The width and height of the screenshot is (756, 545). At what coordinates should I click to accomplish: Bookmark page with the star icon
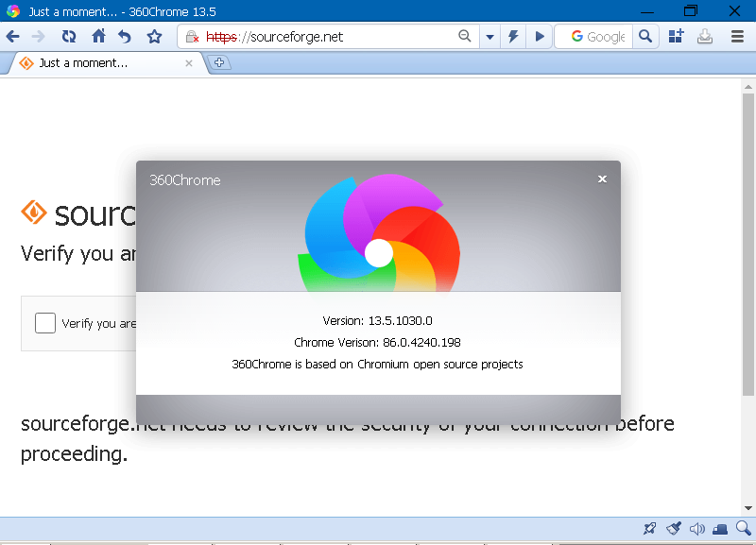coord(154,37)
